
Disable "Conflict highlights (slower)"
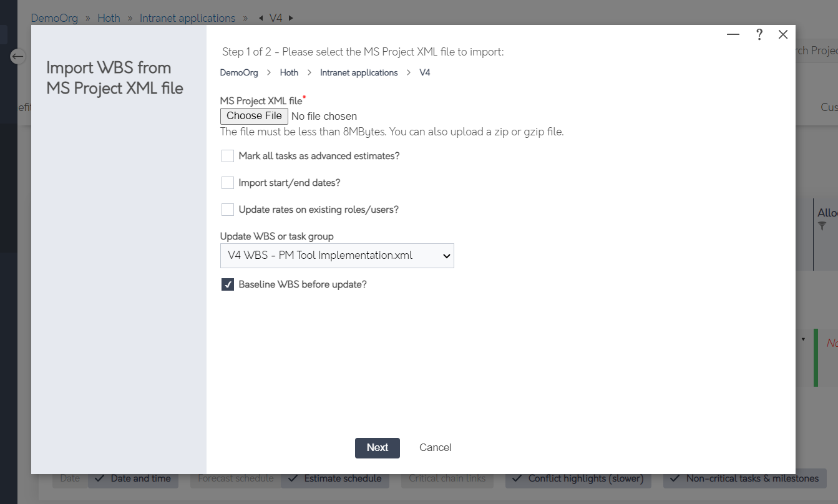coord(578,478)
